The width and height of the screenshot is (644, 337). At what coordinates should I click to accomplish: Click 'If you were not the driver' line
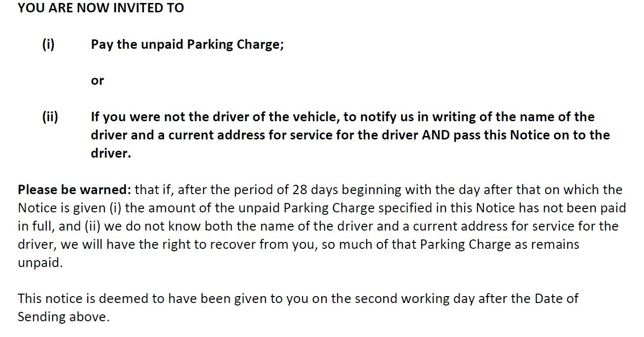tap(343, 117)
